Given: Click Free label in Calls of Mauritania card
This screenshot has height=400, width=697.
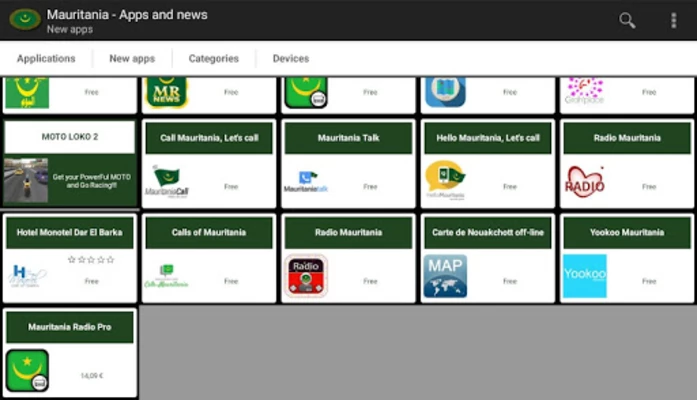Looking at the screenshot, I should pyautogui.click(x=231, y=281).
